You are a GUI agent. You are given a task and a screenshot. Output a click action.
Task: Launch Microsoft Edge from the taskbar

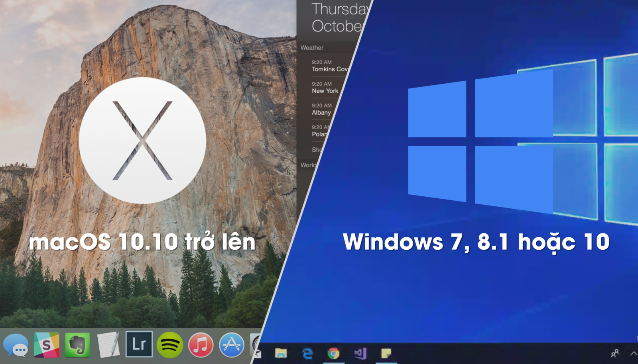pyautogui.click(x=307, y=353)
